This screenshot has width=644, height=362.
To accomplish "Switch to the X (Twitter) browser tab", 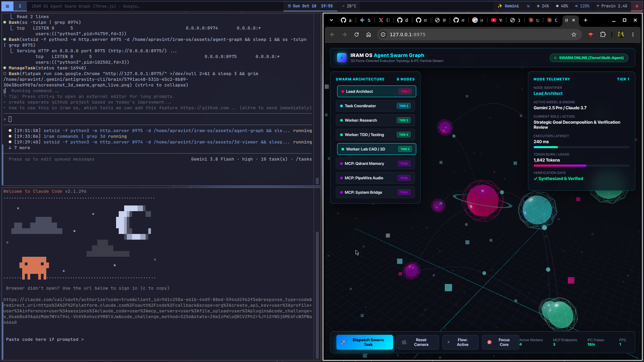I will (x=384, y=20).
